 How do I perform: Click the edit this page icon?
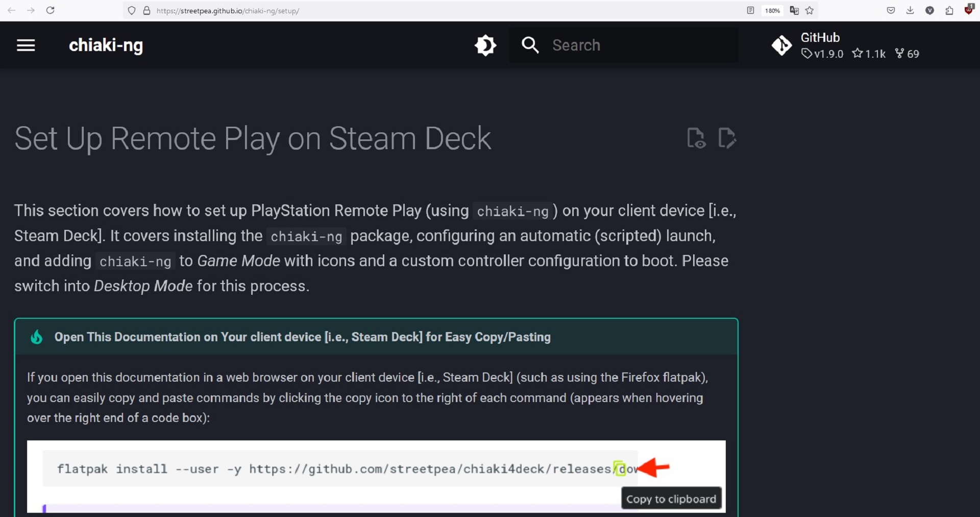point(727,138)
